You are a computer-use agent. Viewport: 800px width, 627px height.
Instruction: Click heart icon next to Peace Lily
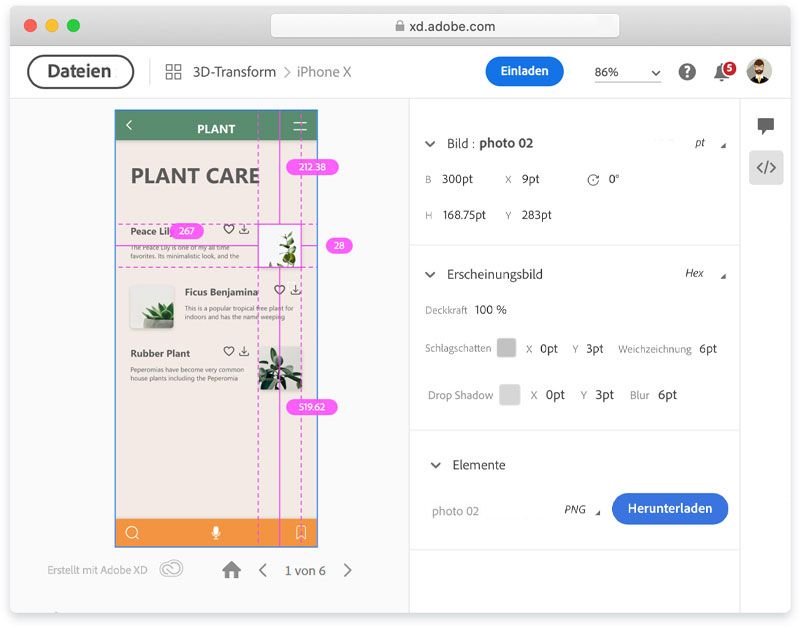[x=229, y=230]
